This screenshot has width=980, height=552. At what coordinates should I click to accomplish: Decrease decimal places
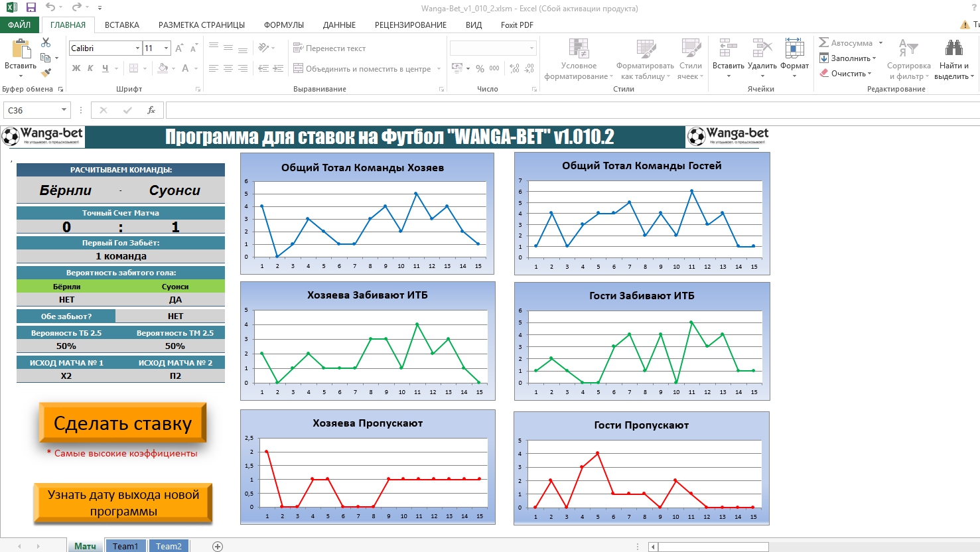click(529, 68)
